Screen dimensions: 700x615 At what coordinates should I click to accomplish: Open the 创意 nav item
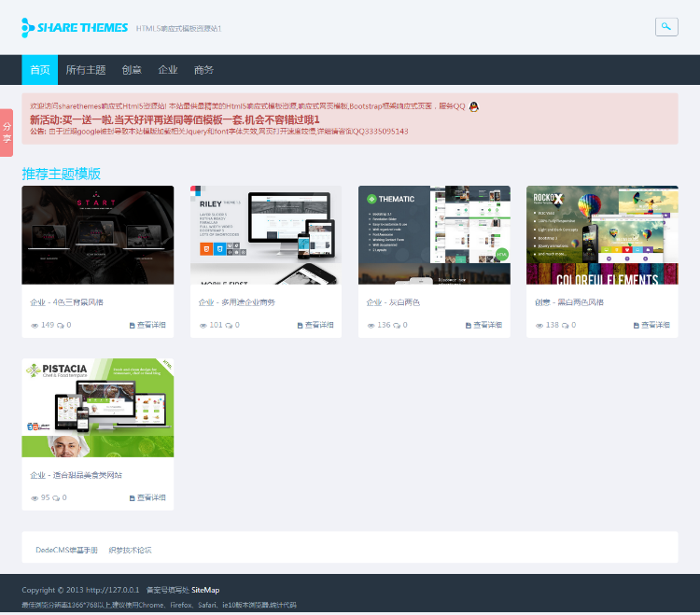click(x=132, y=70)
